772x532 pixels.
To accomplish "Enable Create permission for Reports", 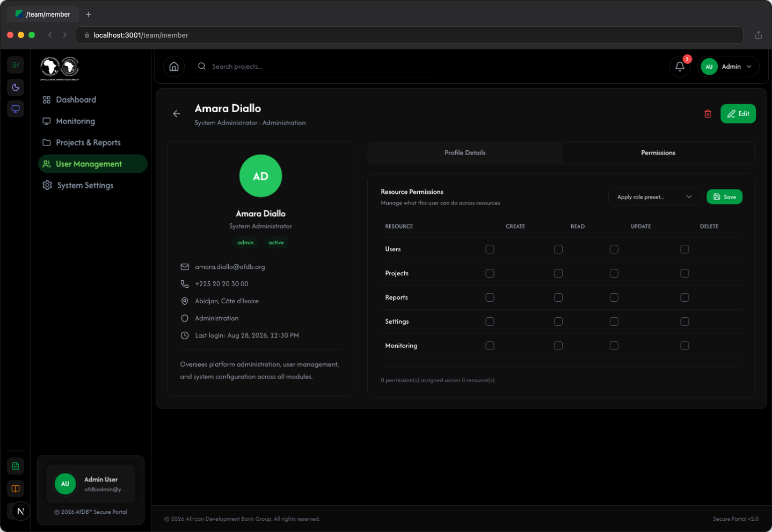I will tap(490, 297).
